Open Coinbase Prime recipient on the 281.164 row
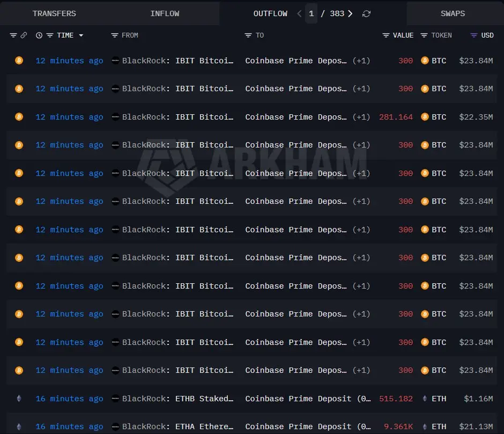This screenshot has width=504, height=434. (x=296, y=117)
